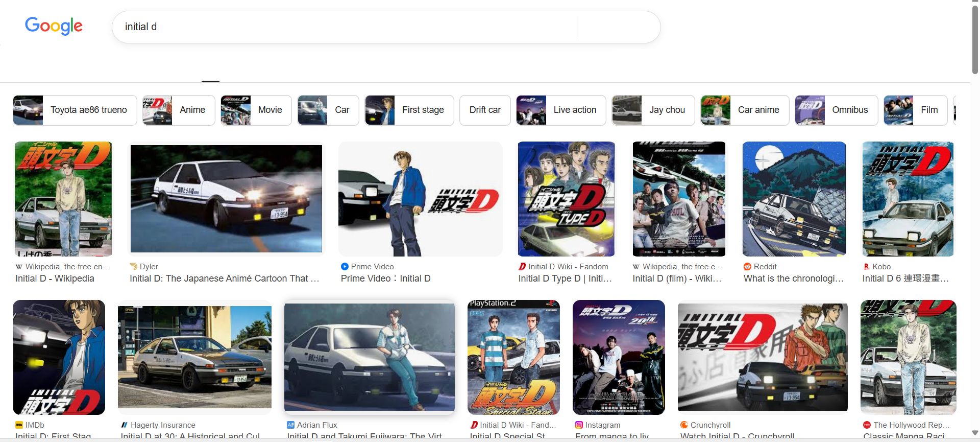Open the Reddit mountain AE86 artwork
This screenshot has width=980, height=442.
pos(794,199)
